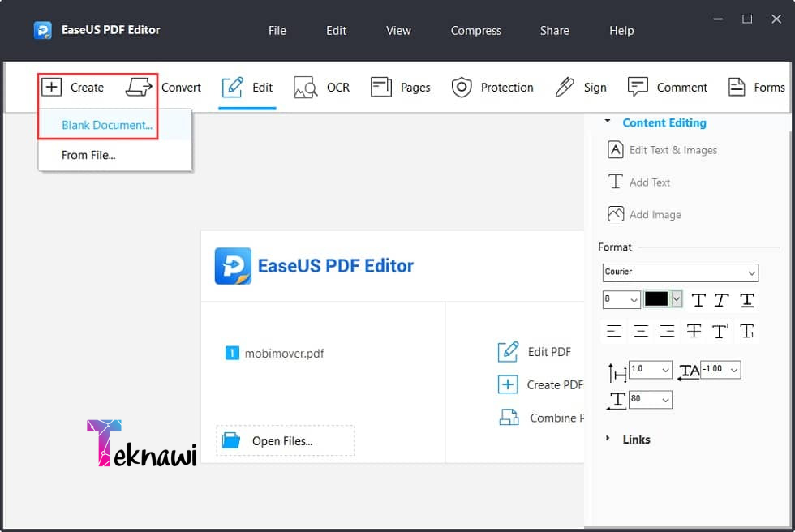Screen dimensions: 795x532
Task: Open the Convert tool
Action: pos(163,87)
